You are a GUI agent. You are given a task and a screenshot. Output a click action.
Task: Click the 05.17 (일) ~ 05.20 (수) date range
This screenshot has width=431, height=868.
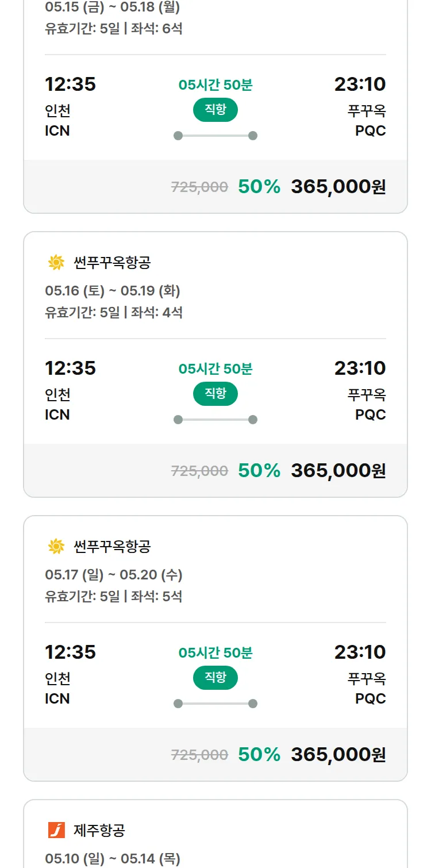click(114, 575)
